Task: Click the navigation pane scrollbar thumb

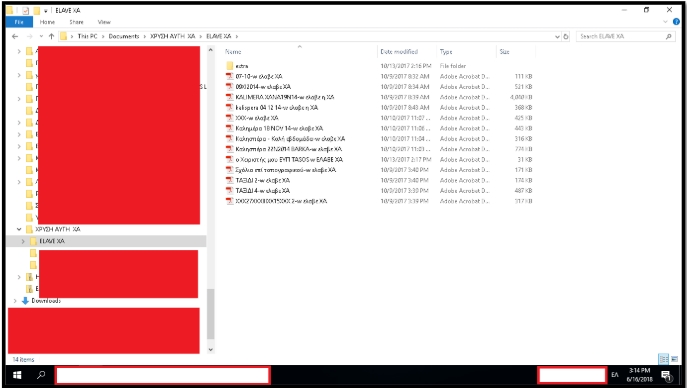Action: [210, 314]
